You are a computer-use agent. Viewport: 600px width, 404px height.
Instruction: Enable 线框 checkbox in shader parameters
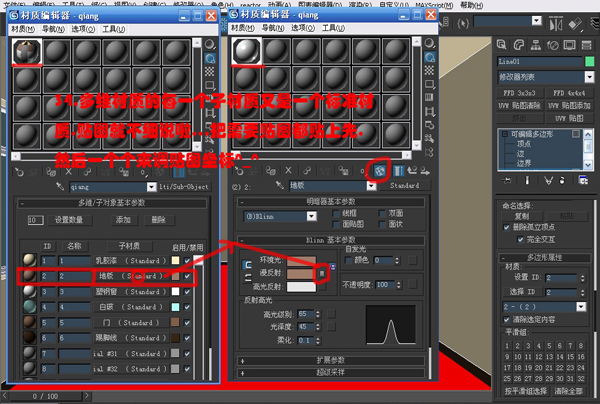click(336, 213)
